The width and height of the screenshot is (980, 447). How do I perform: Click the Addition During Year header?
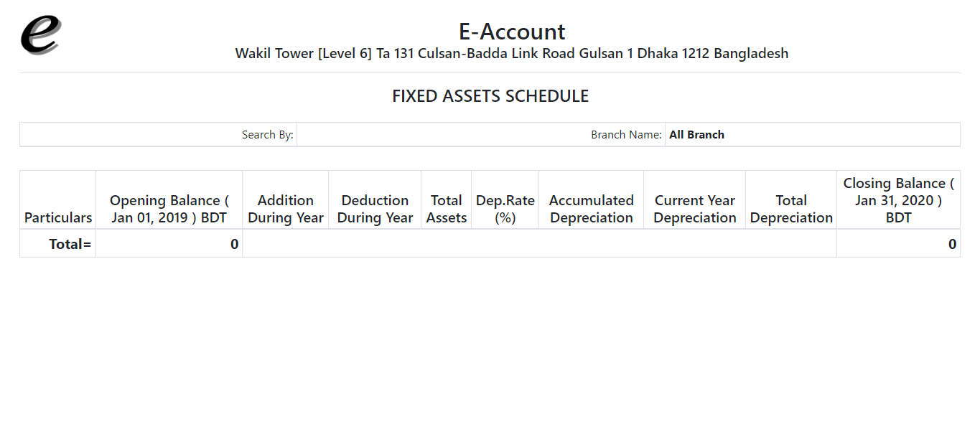(286, 209)
